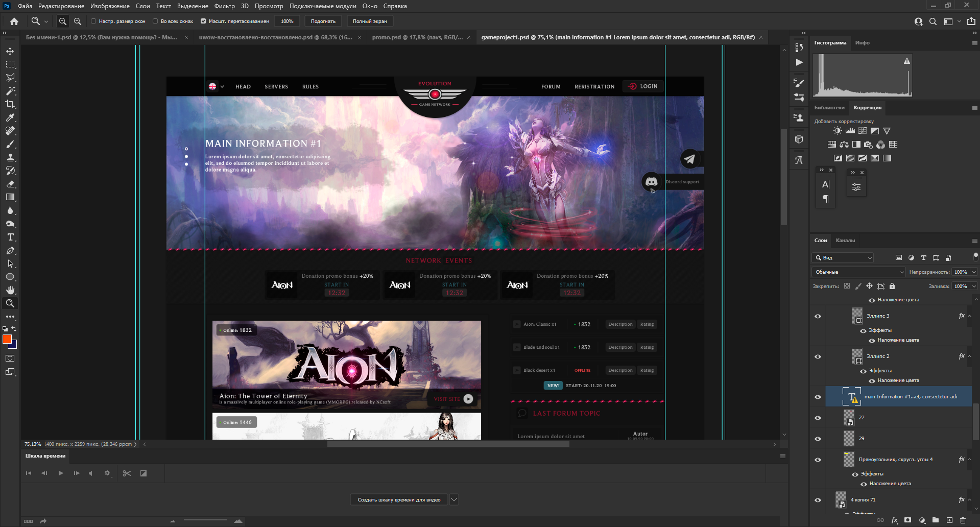Viewport: 980px width, 527px height.
Task: Play the timeline animation
Action: tap(61, 473)
